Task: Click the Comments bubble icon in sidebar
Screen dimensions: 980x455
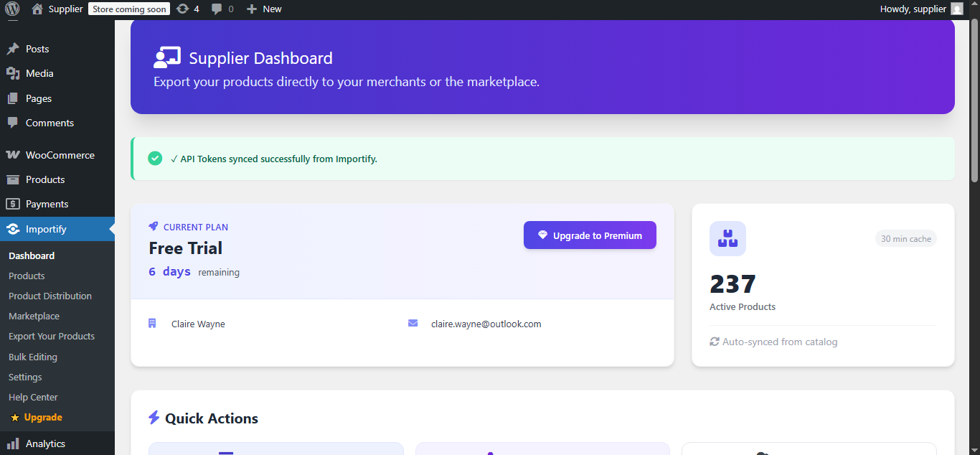Action: 13,123
